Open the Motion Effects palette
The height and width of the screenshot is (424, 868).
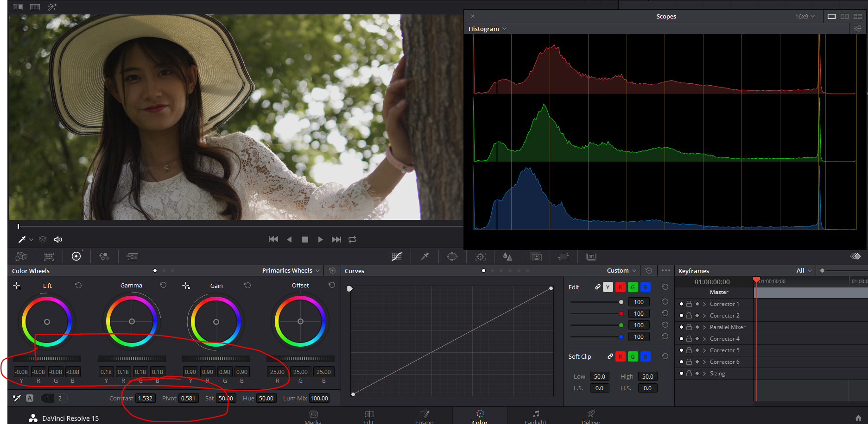click(x=133, y=256)
